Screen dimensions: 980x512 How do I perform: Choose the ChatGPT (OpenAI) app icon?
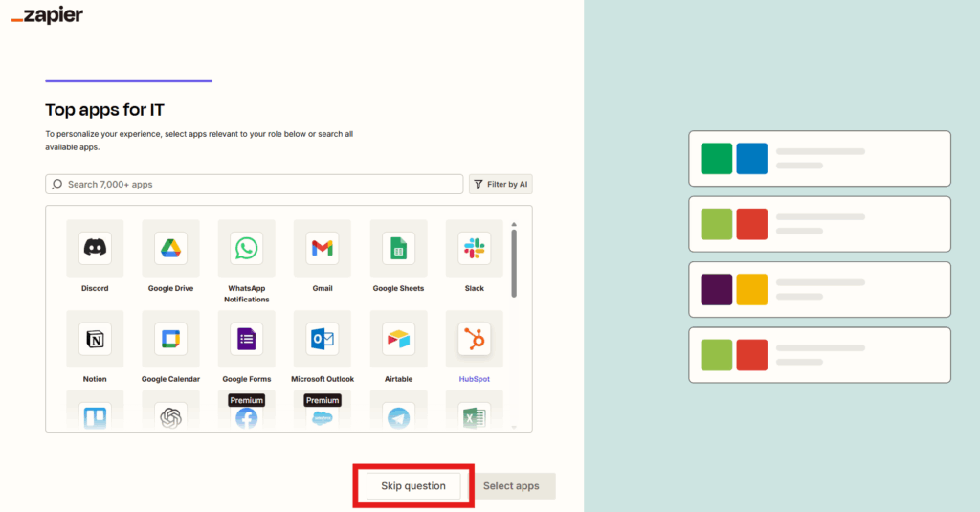(170, 416)
